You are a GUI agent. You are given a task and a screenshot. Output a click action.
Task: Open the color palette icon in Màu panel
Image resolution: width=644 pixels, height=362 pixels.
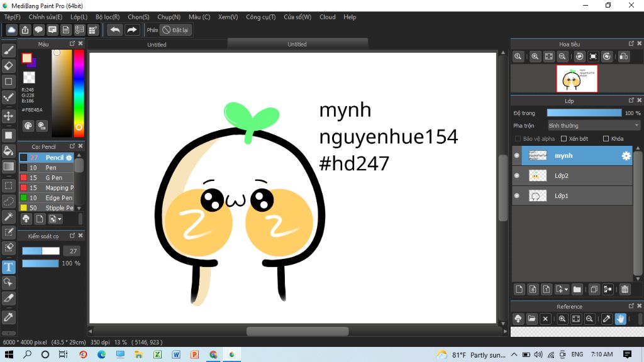tap(28, 126)
